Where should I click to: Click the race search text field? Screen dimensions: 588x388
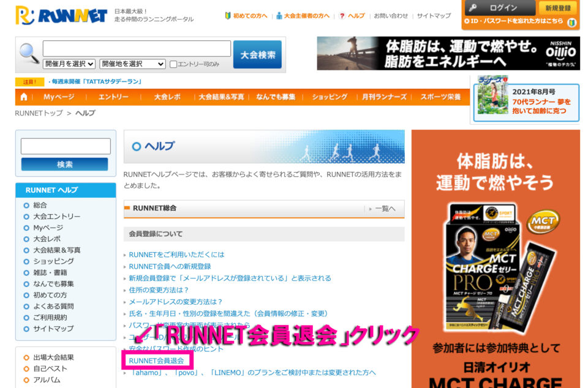pyautogui.click(x=137, y=49)
